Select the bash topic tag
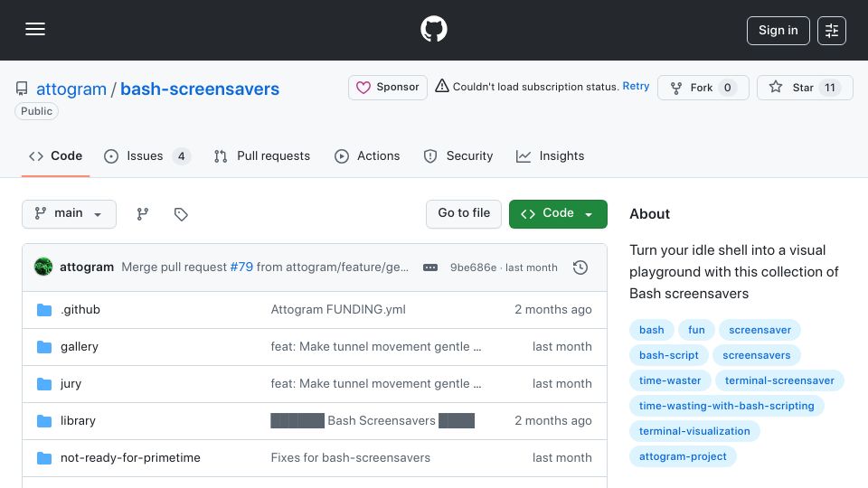Image resolution: width=868 pixels, height=488 pixels. tap(652, 330)
